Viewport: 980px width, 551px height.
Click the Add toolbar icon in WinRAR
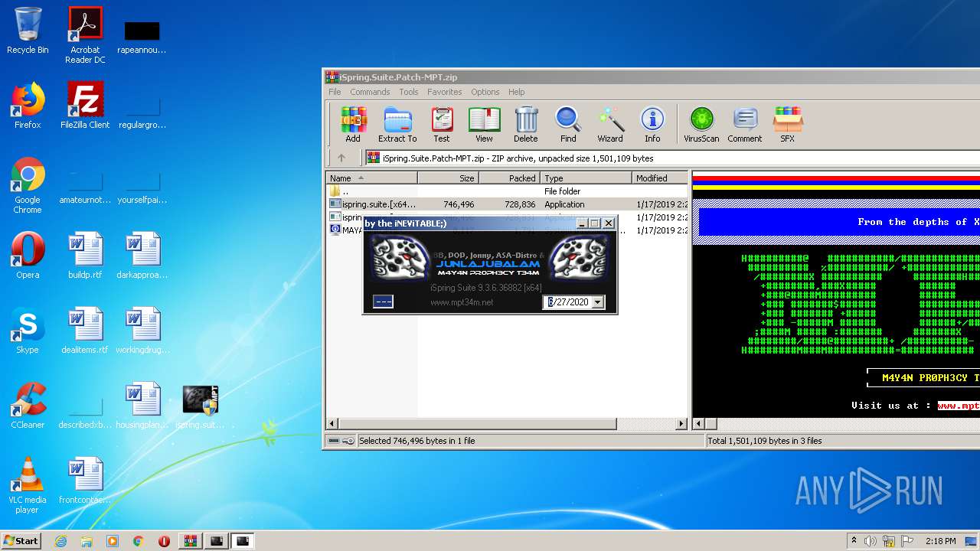click(x=353, y=125)
